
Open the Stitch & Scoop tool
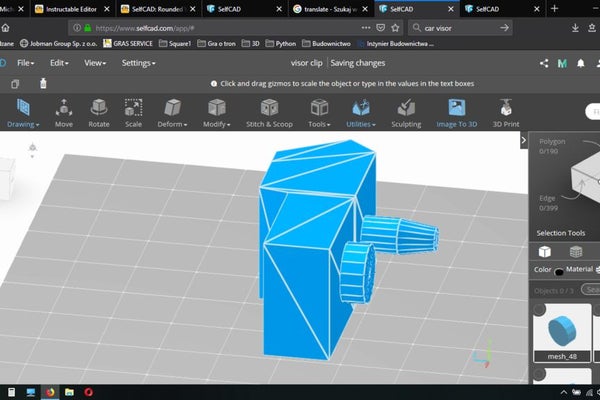click(x=269, y=113)
